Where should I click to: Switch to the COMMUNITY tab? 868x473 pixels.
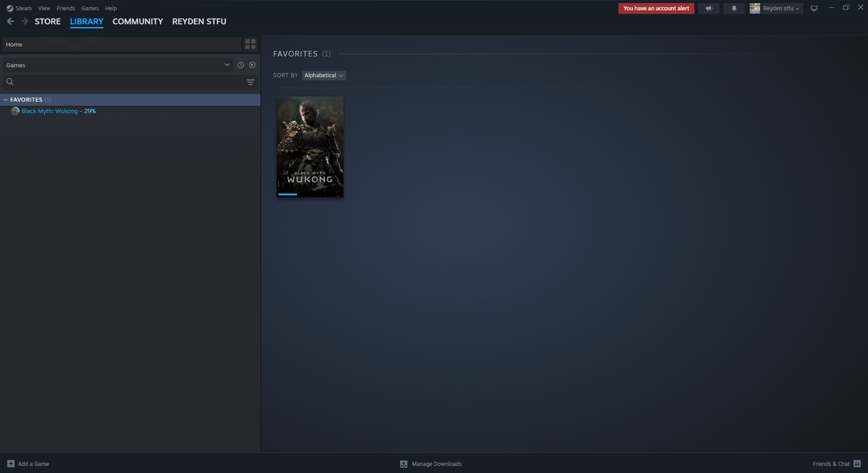pyautogui.click(x=138, y=21)
